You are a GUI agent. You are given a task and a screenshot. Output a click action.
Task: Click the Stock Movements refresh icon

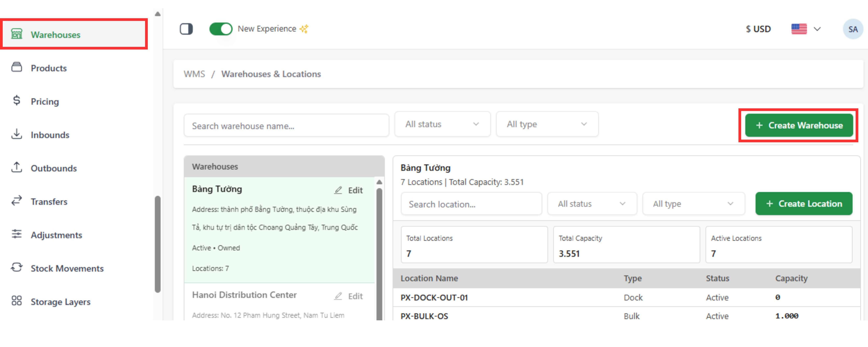[16, 268]
